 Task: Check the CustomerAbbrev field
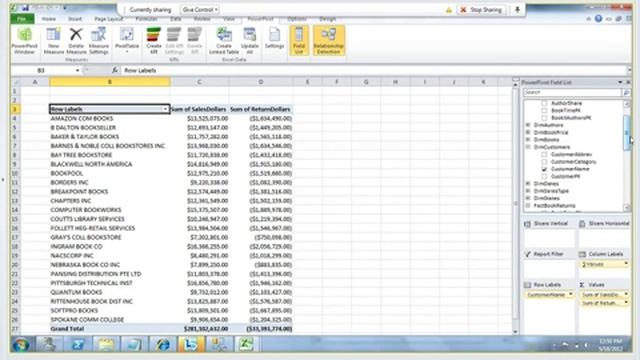pyautogui.click(x=544, y=155)
